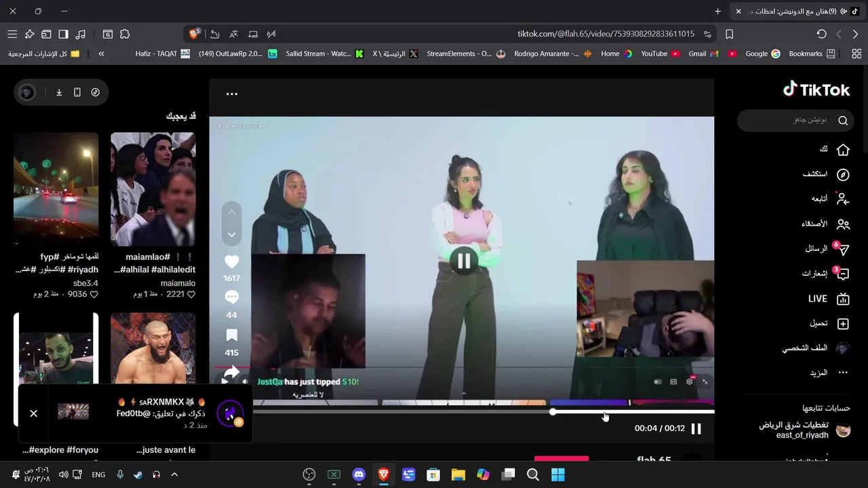Like the TikTok video with heart icon

tap(232, 262)
